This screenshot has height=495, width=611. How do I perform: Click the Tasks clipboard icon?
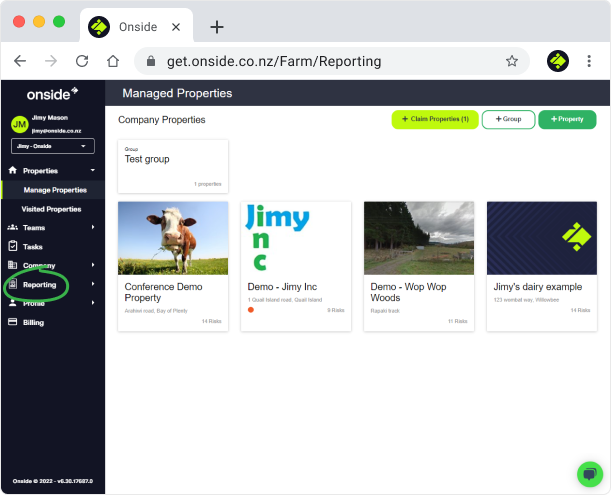coord(12,246)
